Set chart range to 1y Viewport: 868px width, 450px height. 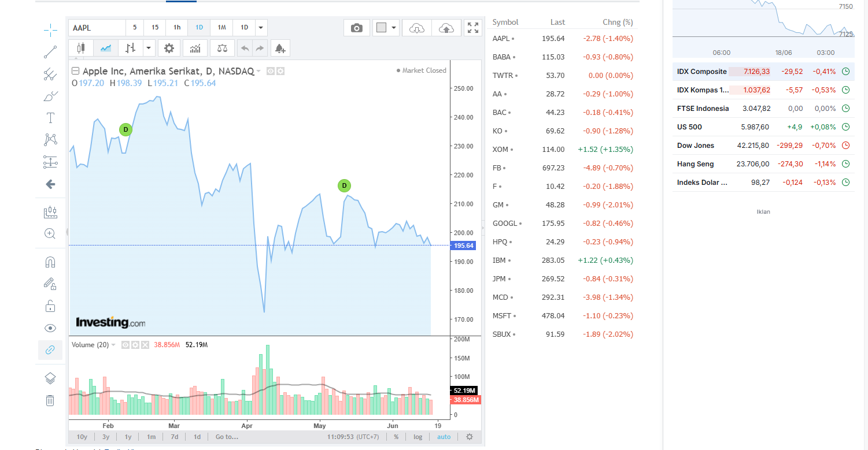[128, 437]
